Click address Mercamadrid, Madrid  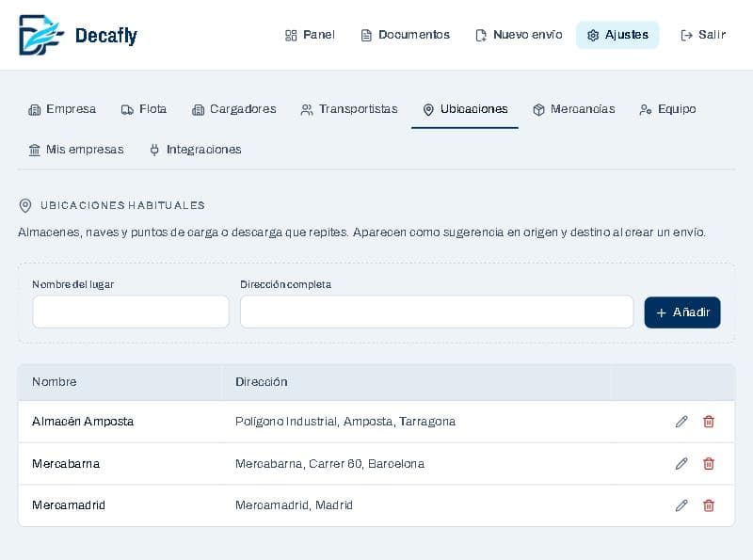pyautogui.click(x=294, y=505)
